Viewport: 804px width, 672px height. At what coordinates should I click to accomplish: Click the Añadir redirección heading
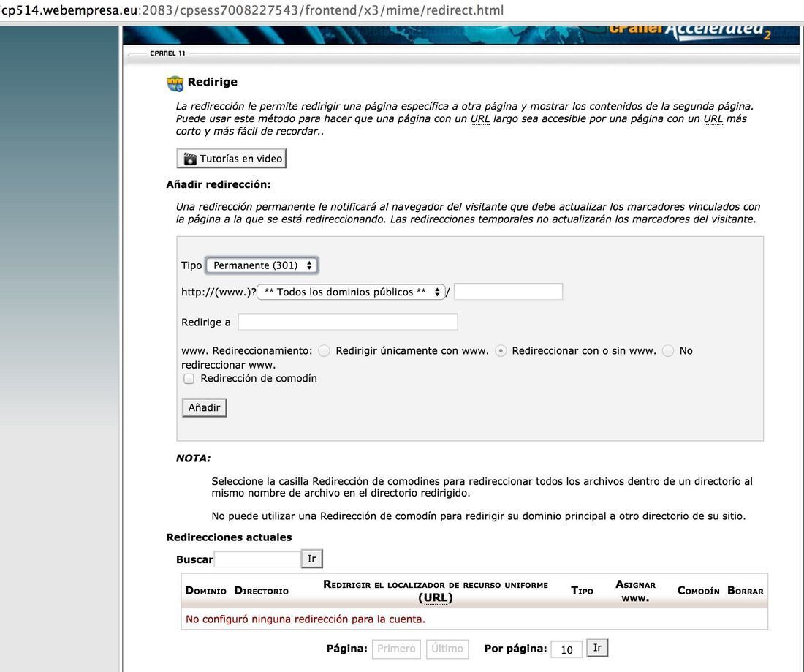218,185
